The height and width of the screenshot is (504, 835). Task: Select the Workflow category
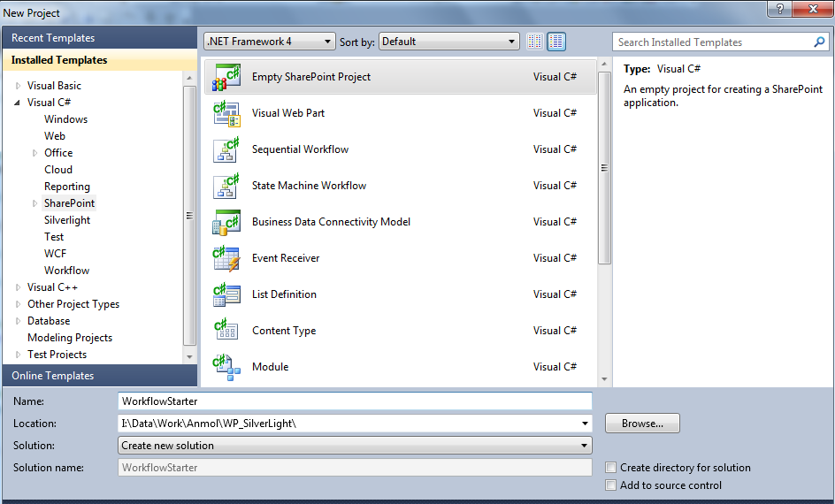tap(66, 271)
